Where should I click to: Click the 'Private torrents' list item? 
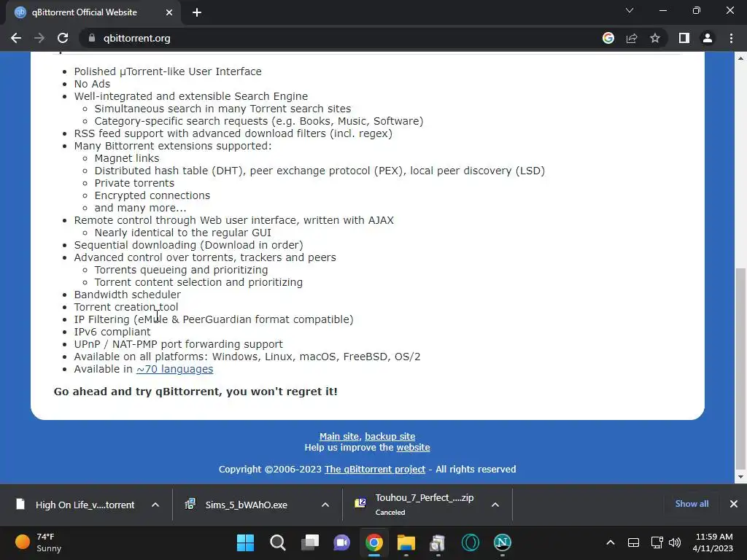(x=134, y=183)
